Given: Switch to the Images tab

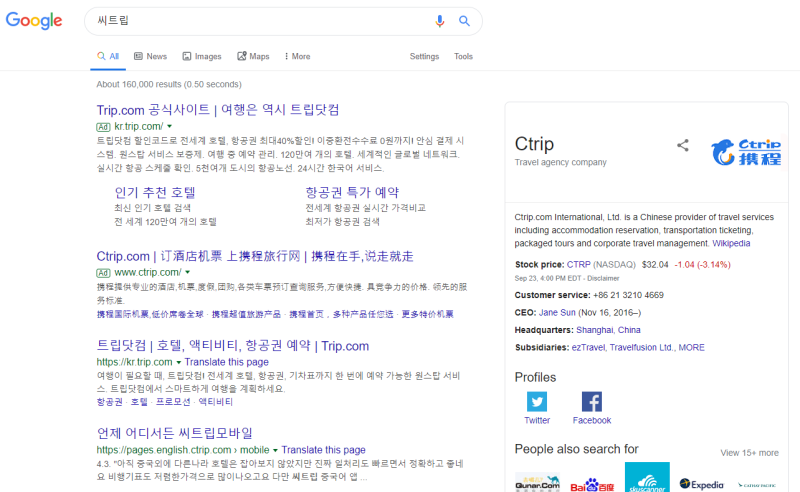Looking at the screenshot, I should coord(202,56).
